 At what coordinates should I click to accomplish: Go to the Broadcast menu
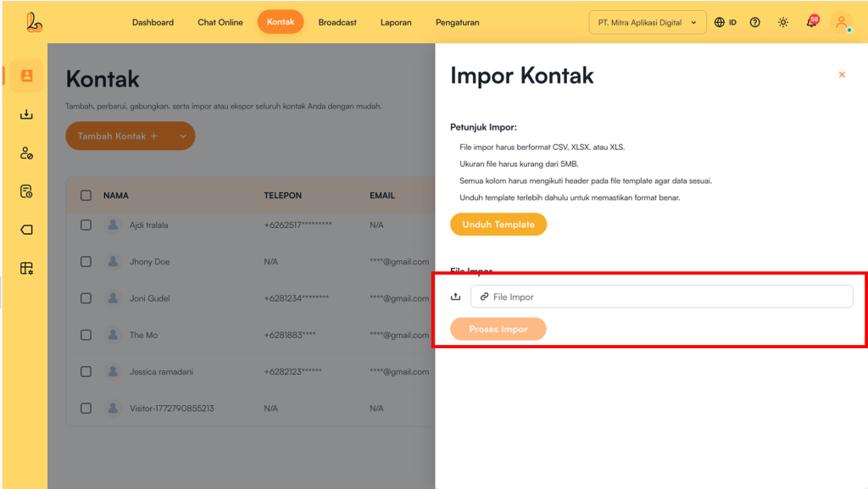(x=337, y=23)
